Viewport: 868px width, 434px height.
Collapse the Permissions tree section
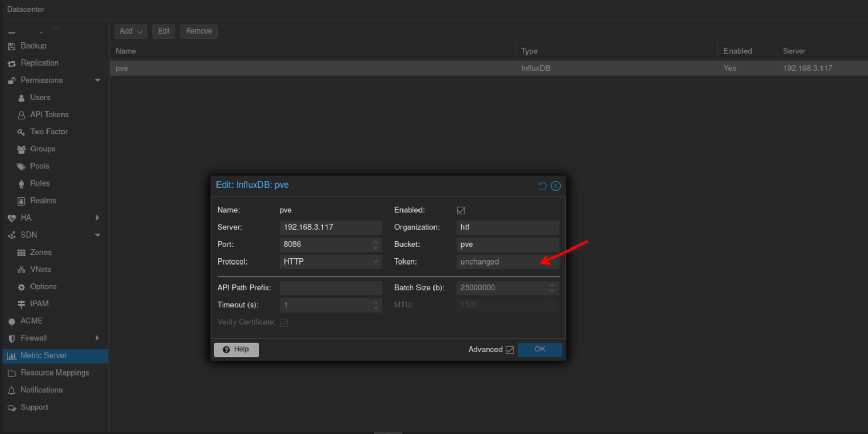98,80
